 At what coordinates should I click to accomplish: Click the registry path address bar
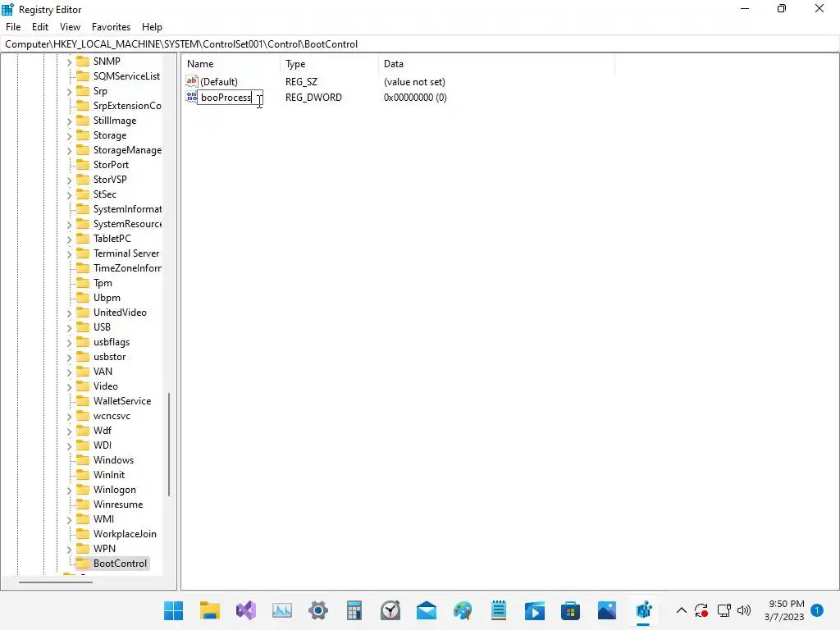[x=420, y=44]
